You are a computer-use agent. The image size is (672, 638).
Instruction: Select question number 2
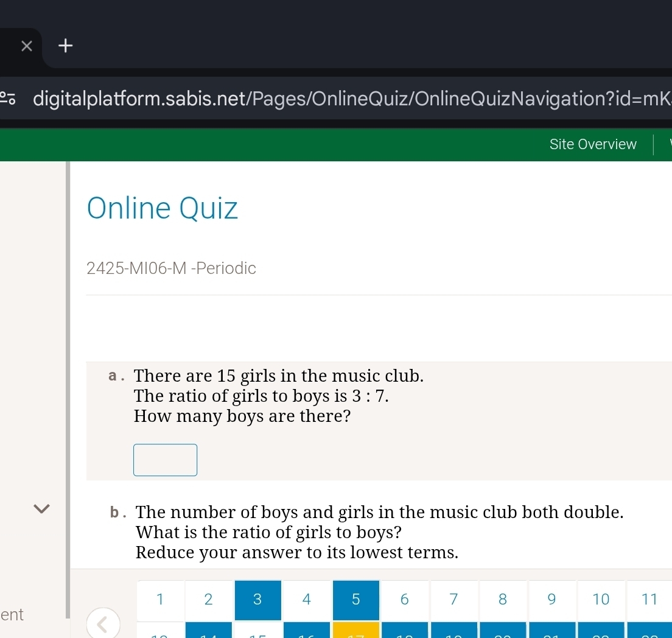click(208, 600)
